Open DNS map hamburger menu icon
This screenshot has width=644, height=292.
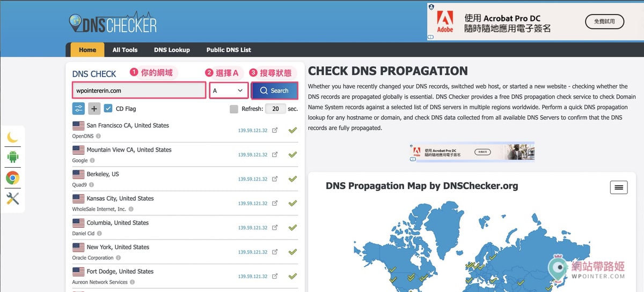tap(619, 187)
